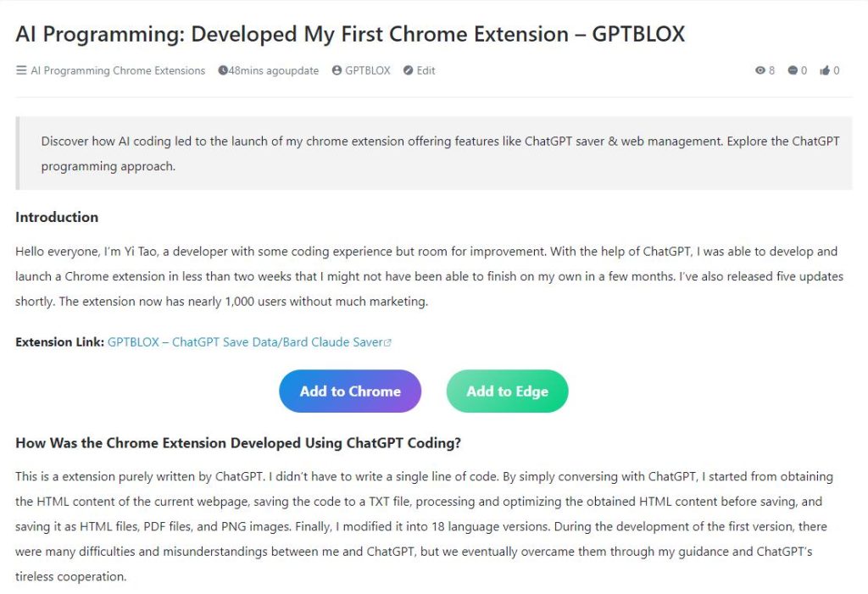Click the comment bubble icon
This screenshot has width=868, height=594.
(x=793, y=70)
